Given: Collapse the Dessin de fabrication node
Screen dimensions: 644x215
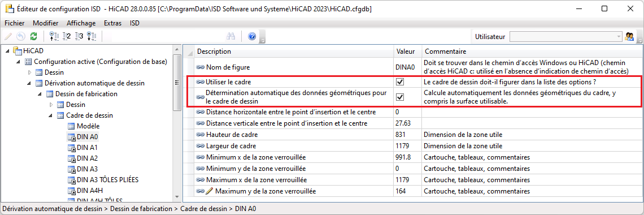Looking at the screenshot, I should (40, 94).
